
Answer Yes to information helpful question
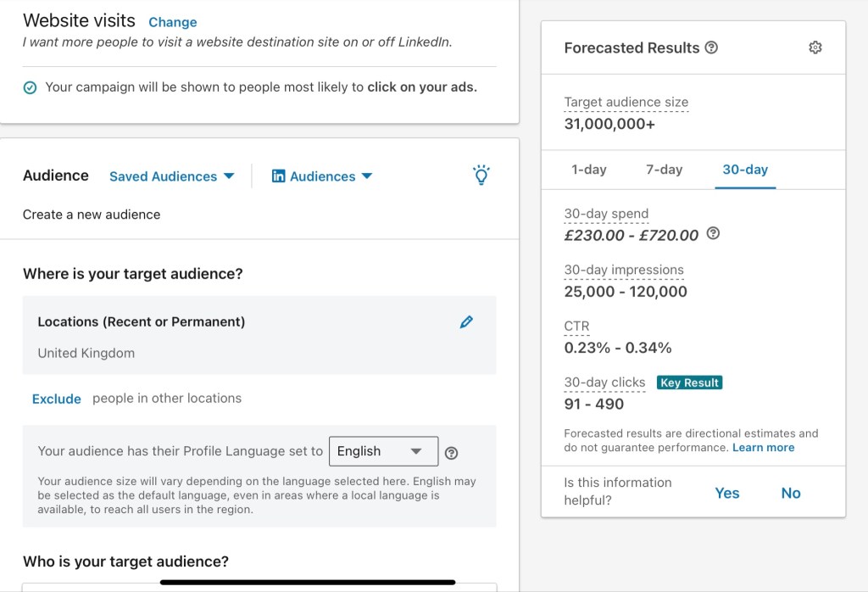(x=726, y=493)
